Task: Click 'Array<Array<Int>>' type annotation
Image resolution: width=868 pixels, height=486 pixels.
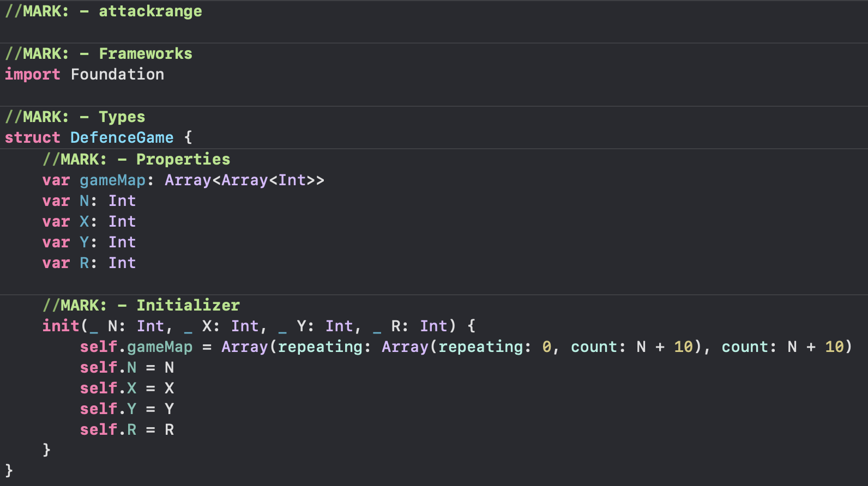Action: tap(245, 180)
